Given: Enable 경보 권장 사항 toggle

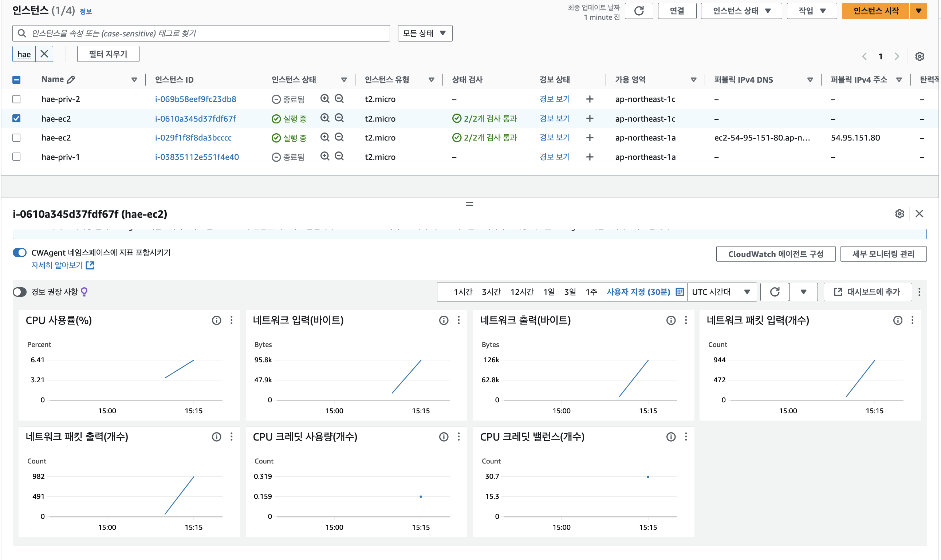Looking at the screenshot, I should (20, 292).
